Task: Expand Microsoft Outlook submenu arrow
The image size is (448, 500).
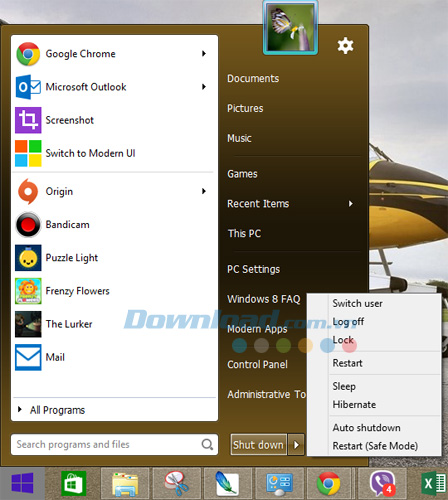Action: click(x=204, y=87)
